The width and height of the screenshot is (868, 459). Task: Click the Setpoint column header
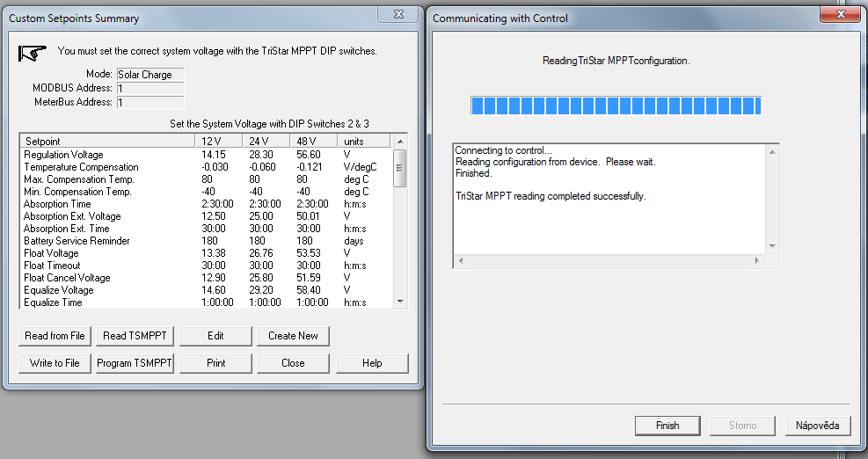tap(106, 141)
